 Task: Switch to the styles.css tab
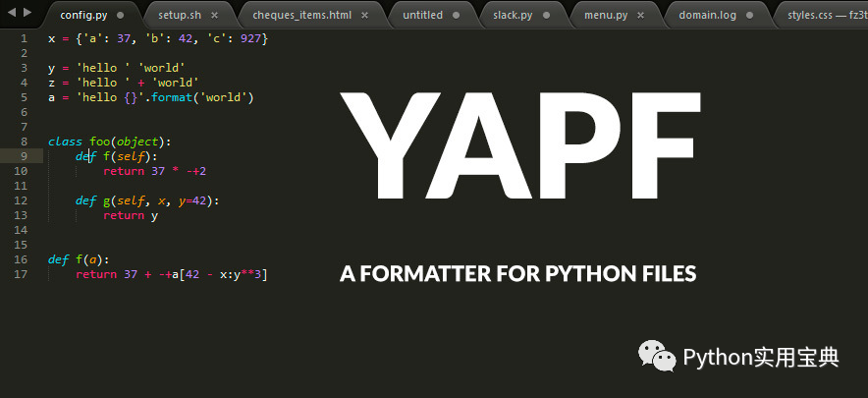pos(827,15)
